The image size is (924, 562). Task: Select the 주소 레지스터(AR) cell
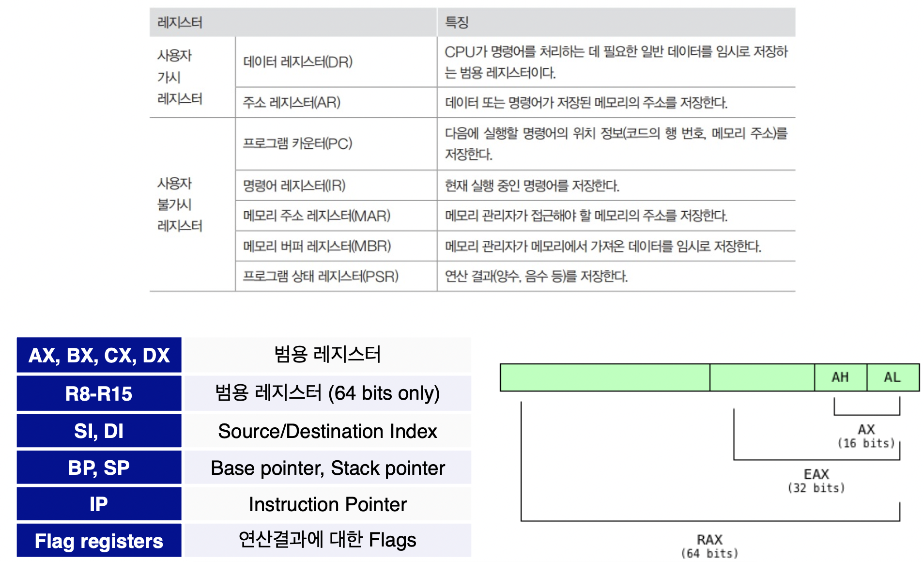336,102
